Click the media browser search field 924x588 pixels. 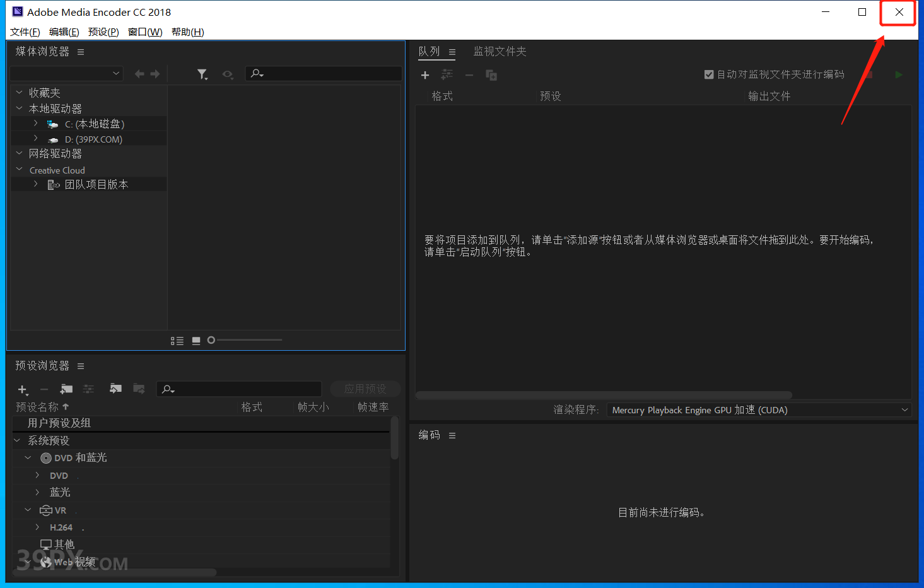[324, 74]
